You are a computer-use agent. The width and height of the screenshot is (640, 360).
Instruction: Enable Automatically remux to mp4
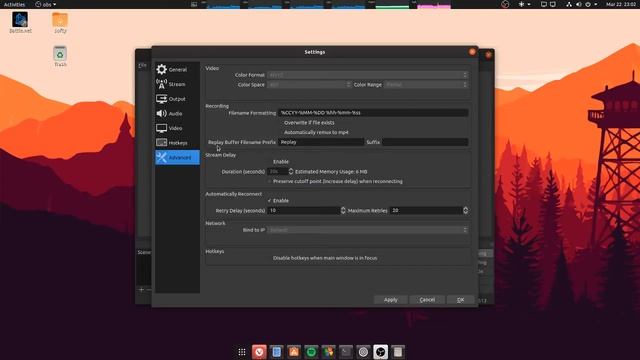coord(313,132)
